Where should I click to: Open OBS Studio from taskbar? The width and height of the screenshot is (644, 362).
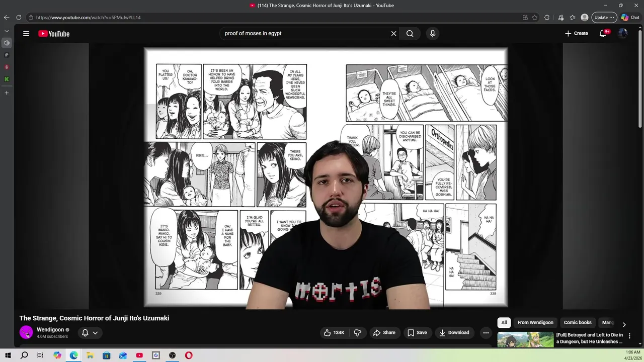(172, 355)
